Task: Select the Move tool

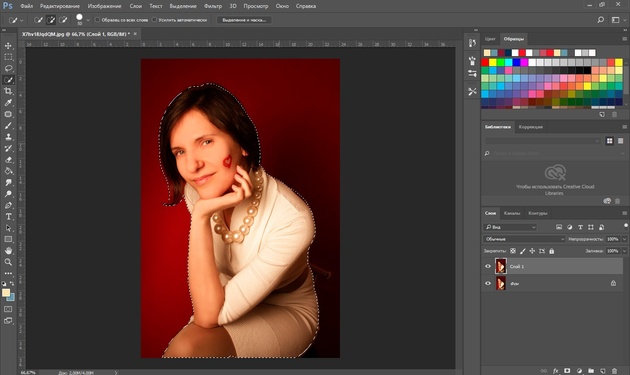Action: pos(8,46)
